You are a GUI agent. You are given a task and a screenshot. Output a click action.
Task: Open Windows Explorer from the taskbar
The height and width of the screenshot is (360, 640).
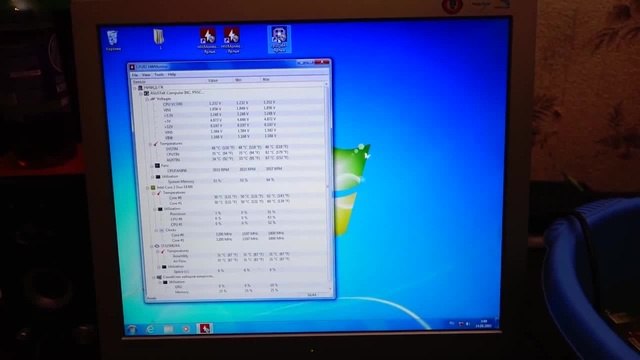168,329
